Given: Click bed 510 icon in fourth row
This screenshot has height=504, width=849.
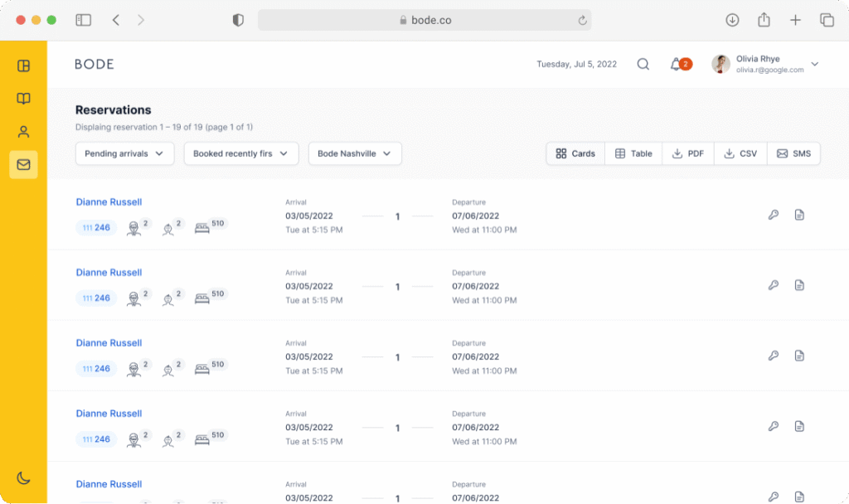Looking at the screenshot, I should point(202,439).
